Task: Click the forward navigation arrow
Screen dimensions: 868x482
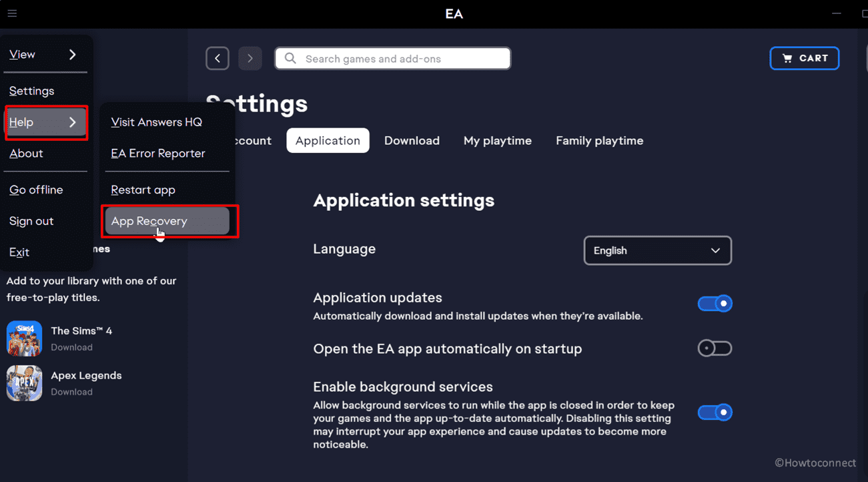Action: pos(250,59)
